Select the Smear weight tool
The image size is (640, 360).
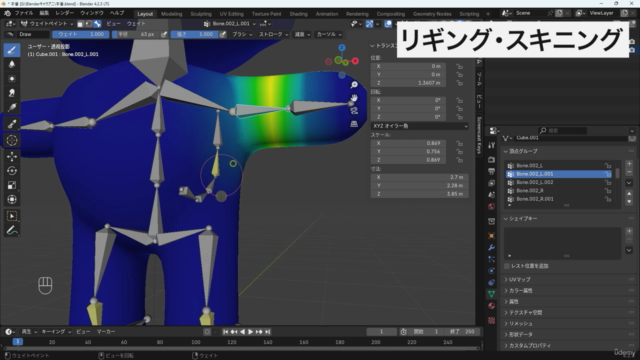[12, 93]
